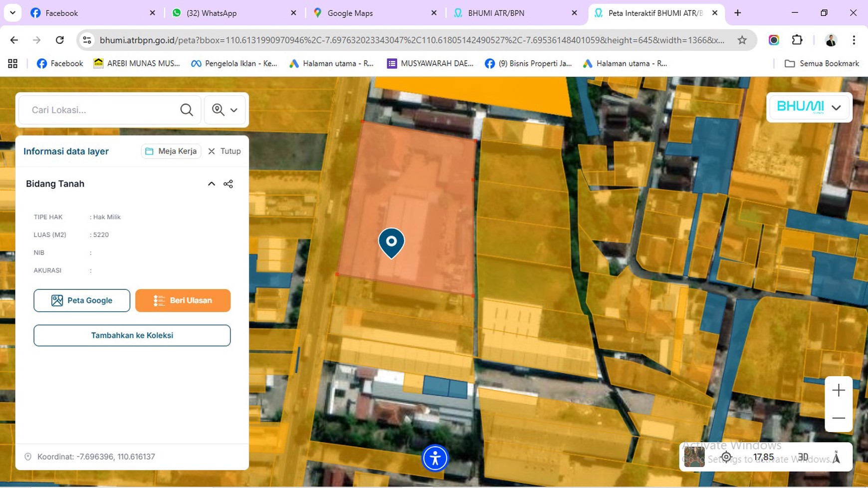Expand the search options chevron
This screenshot has width=868, height=488.
[x=233, y=110]
